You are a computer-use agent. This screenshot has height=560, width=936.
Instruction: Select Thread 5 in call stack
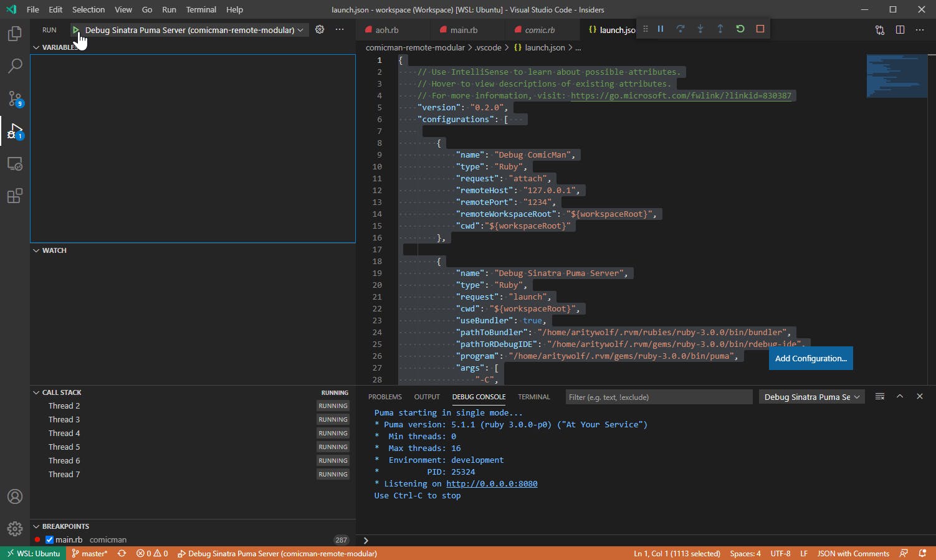(193, 447)
